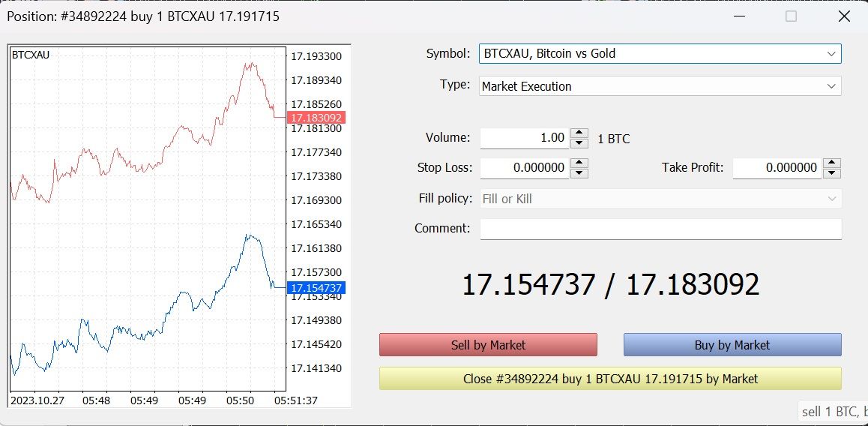The width and height of the screenshot is (868, 426).
Task: Close position #34892224 by Market
Action: pos(610,379)
